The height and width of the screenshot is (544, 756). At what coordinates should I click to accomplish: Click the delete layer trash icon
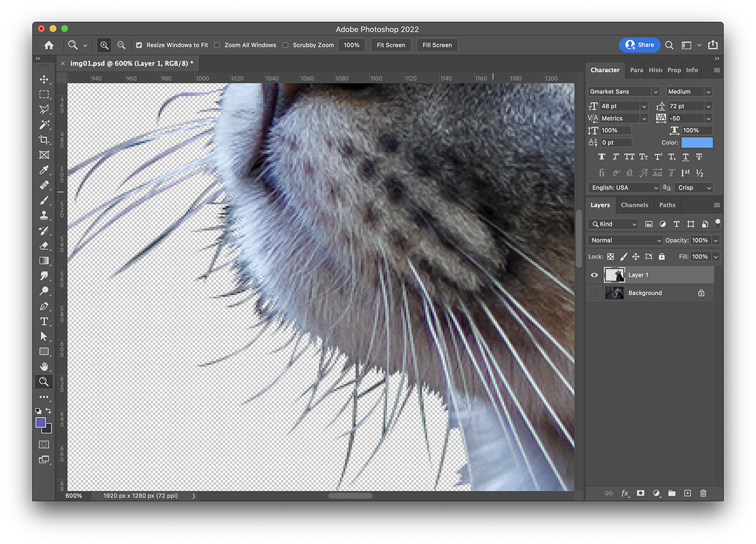(703, 493)
